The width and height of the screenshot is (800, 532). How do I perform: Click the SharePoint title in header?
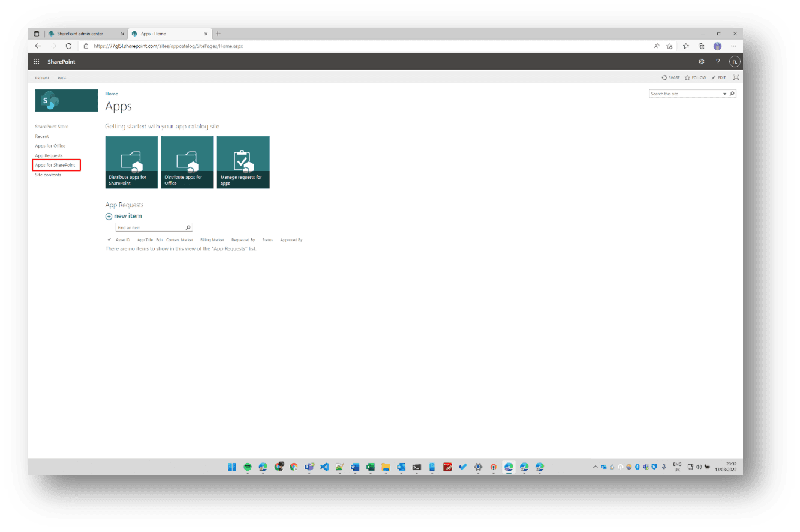point(62,62)
